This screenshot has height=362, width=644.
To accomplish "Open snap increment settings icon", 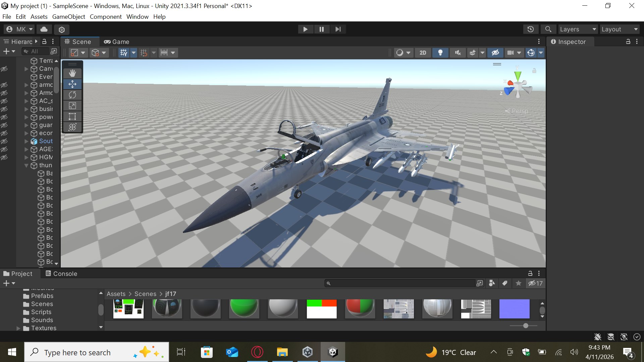I will click(x=164, y=53).
